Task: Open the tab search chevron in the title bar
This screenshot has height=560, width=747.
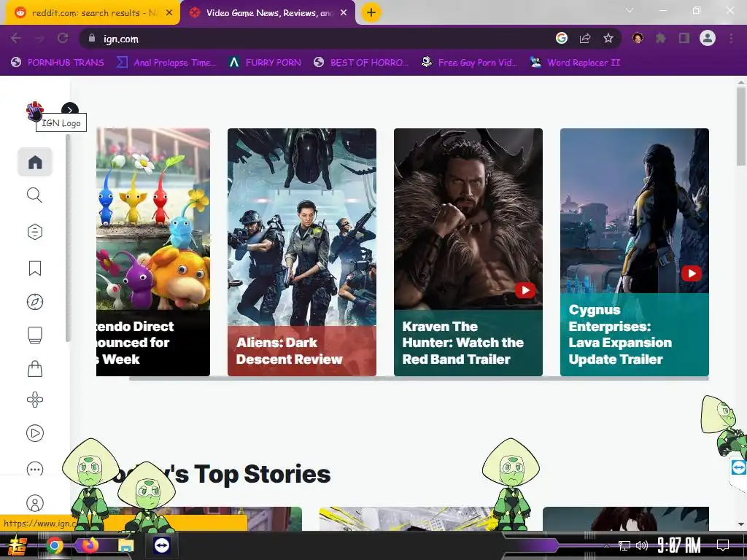Action: coord(630,10)
